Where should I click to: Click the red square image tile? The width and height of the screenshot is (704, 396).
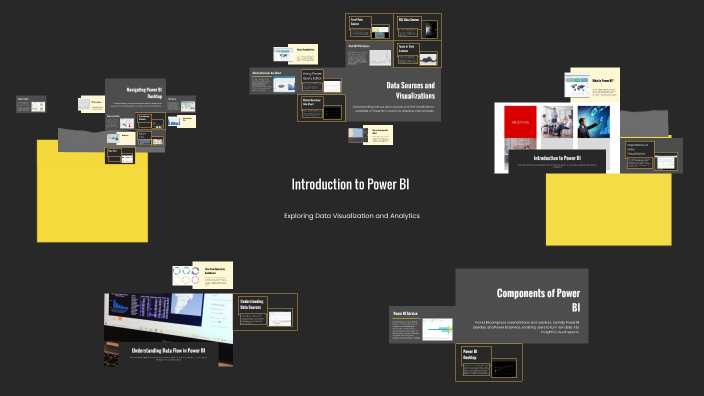pos(520,122)
